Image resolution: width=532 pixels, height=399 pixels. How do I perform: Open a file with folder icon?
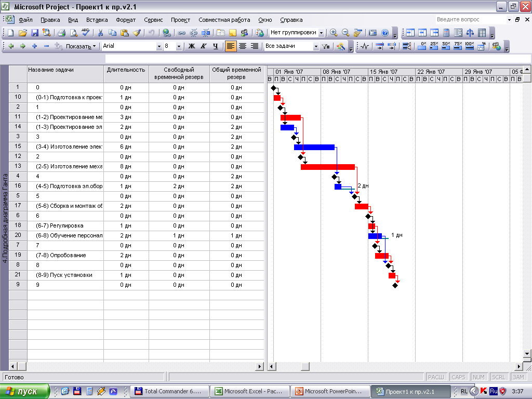[x=23, y=33]
